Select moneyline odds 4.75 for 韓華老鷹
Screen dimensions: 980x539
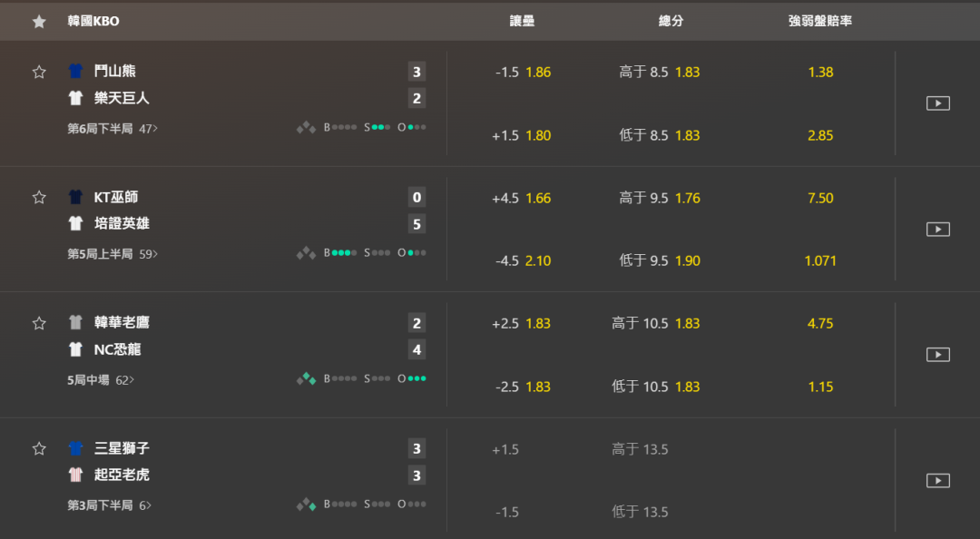click(x=820, y=324)
